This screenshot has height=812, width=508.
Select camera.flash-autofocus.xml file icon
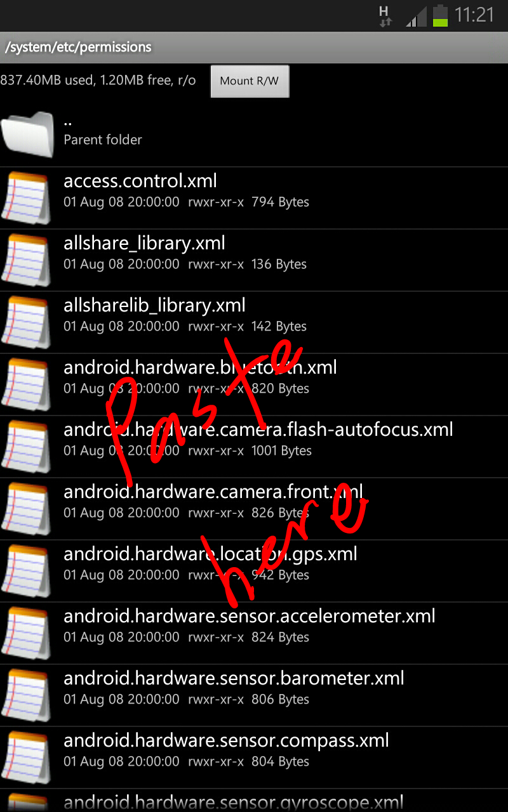[25, 447]
